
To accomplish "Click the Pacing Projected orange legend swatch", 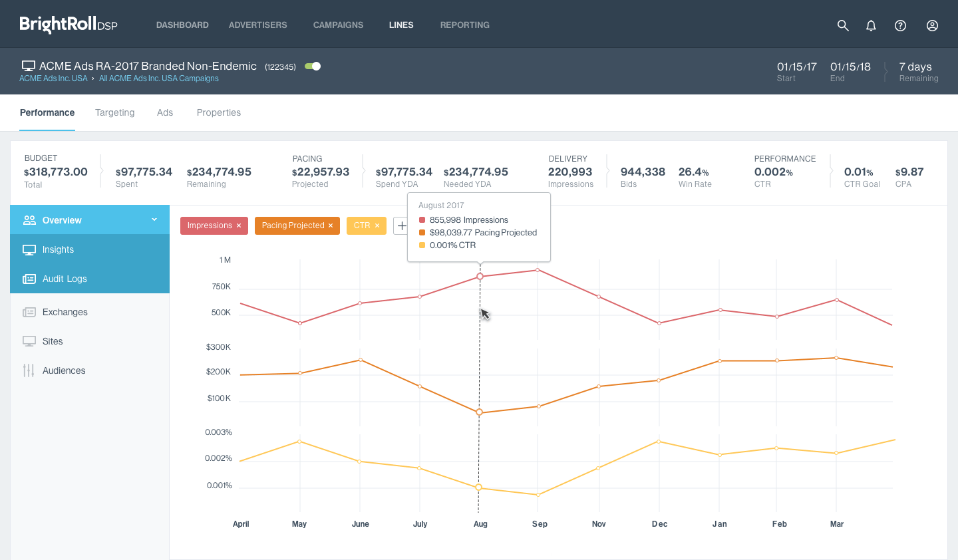I will (422, 233).
